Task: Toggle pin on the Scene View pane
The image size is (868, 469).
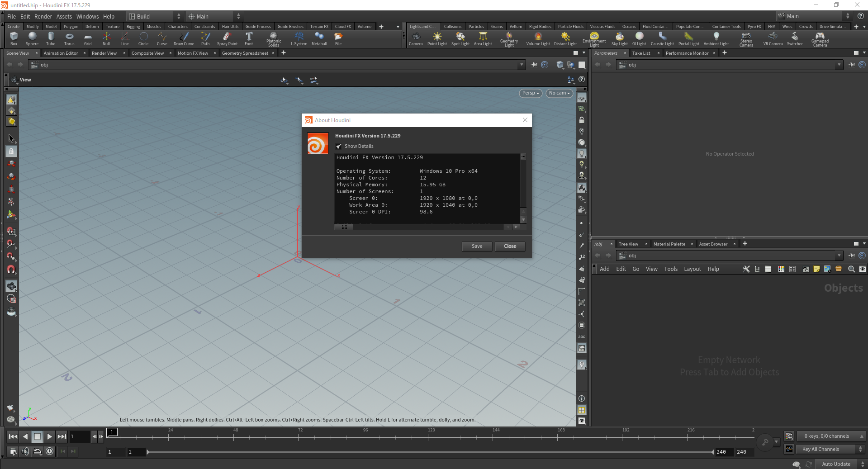Action: tap(534, 65)
